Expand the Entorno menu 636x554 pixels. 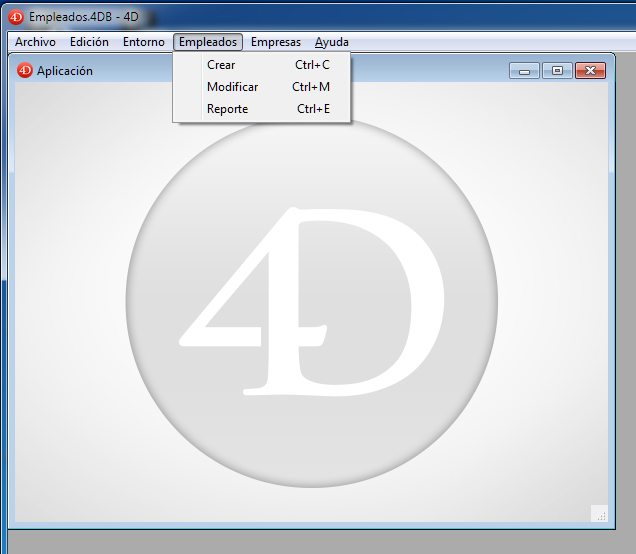(x=144, y=42)
